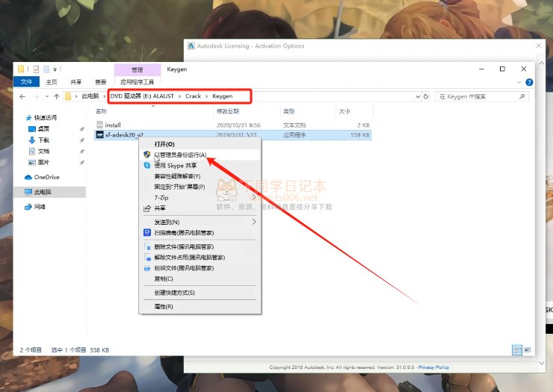Open 下载 in the navigation pane

point(43,140)
